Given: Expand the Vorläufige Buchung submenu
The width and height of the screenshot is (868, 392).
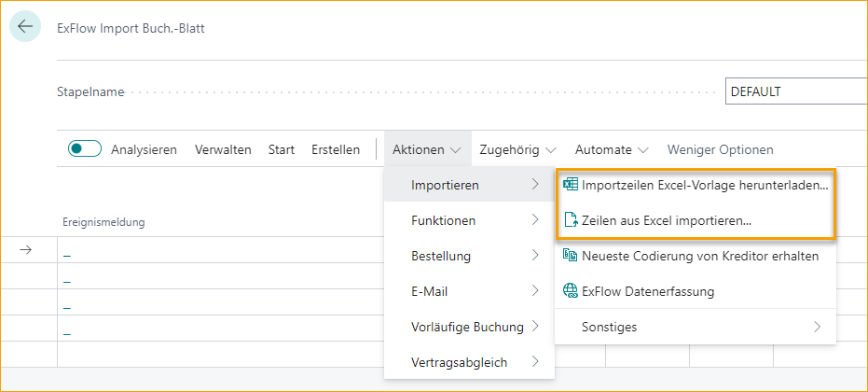Looking at the screenshot, I should point(470,327).
